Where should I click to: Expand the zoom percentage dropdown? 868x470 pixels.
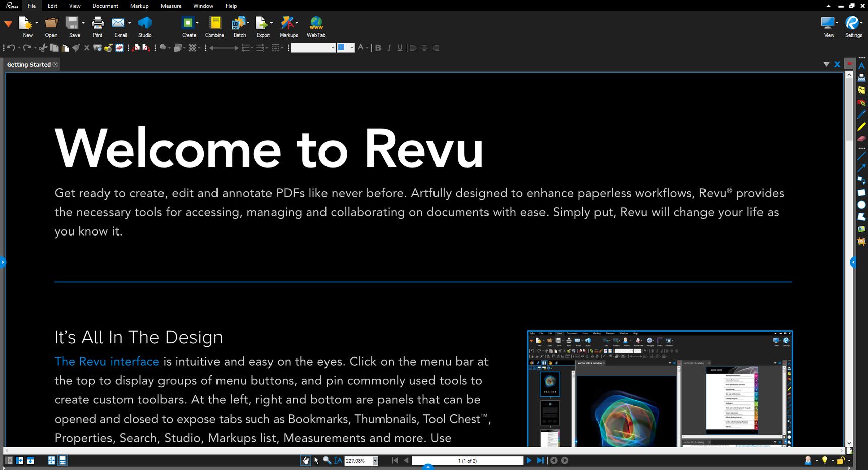tap(375, 461)
